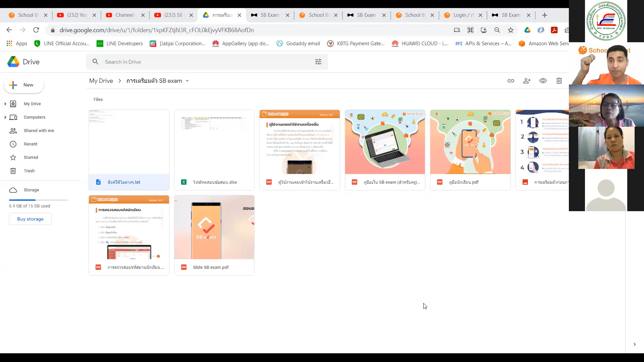Bookmark this page with star icon
Viewport: 644px width, 362px height.
511,30
